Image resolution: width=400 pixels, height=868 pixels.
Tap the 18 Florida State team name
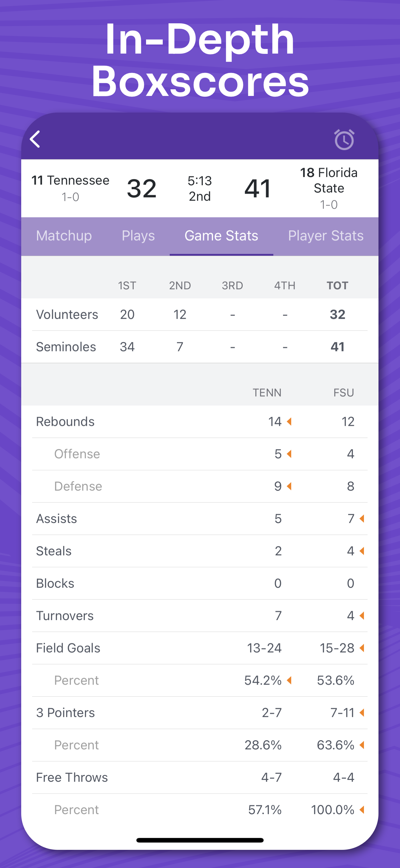(329, 180)
